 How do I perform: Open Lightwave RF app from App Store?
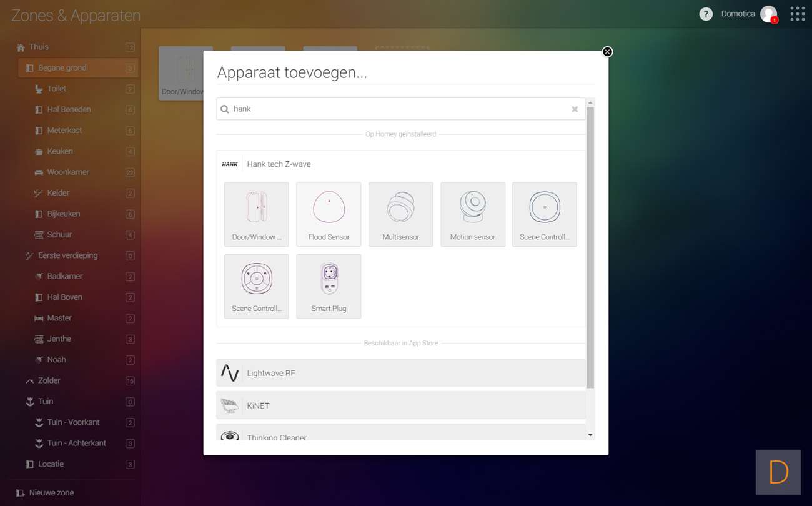401,373
